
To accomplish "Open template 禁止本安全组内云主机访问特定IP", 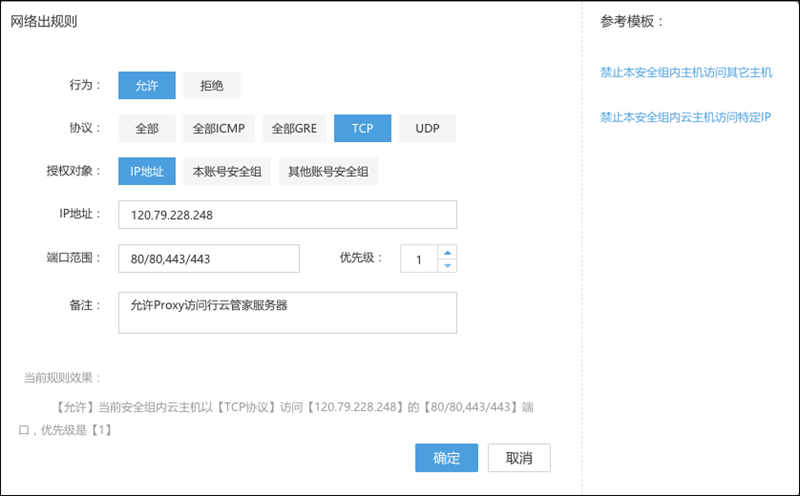I will (x=685, y=117).
